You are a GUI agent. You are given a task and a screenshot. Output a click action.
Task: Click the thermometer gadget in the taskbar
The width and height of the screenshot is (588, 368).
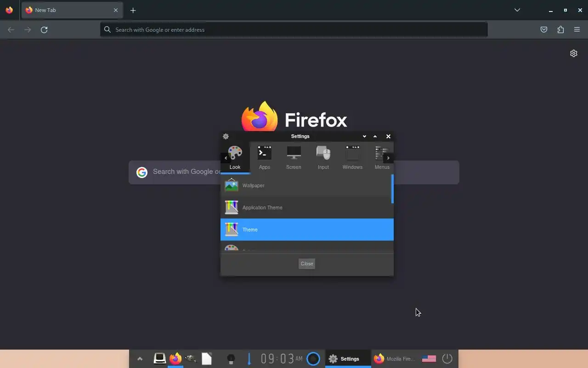[x=249, y=359]
